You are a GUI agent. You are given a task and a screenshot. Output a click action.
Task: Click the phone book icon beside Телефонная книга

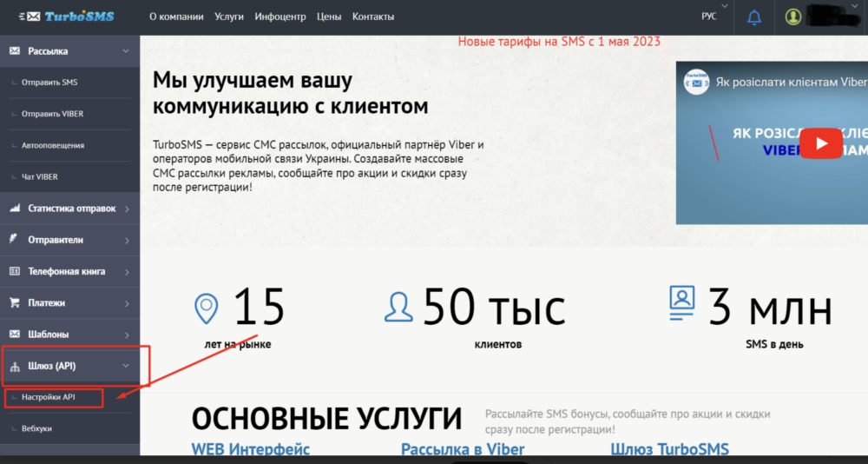(15, 272)
